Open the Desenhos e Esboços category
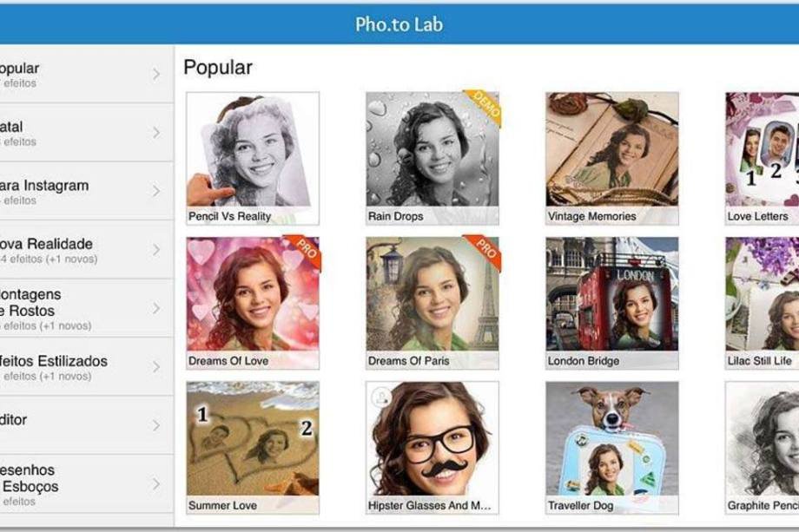This screenshot has width=799, height=532. pyautogui.click(x=87, y=484)
